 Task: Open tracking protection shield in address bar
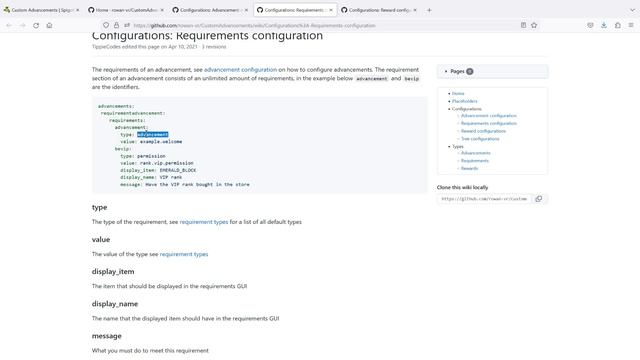[x=106, y=25]
